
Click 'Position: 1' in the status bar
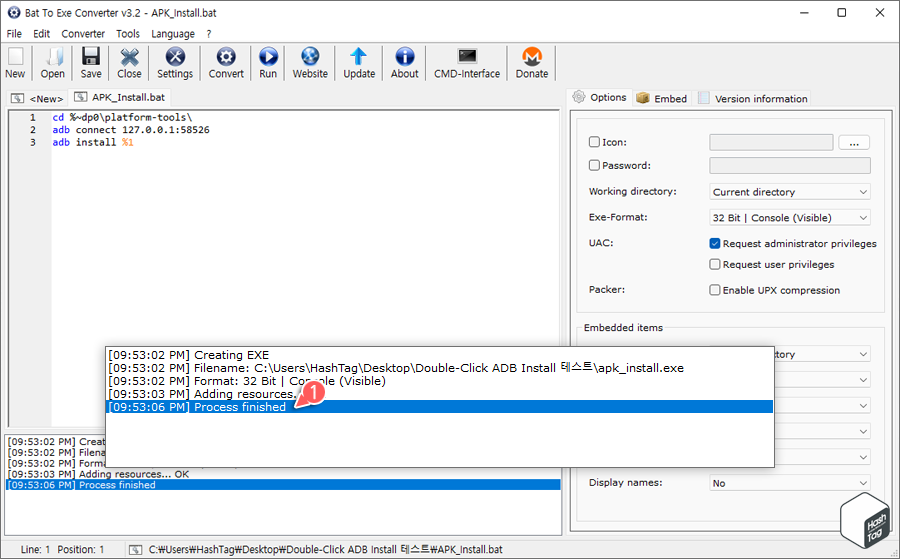[81, 550]
